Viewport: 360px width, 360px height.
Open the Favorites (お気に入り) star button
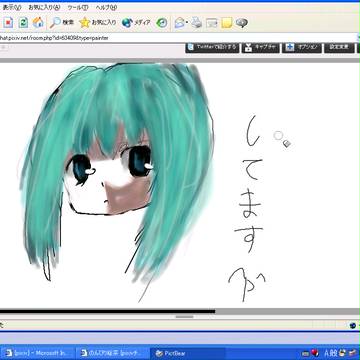click(x=98, y=22)
